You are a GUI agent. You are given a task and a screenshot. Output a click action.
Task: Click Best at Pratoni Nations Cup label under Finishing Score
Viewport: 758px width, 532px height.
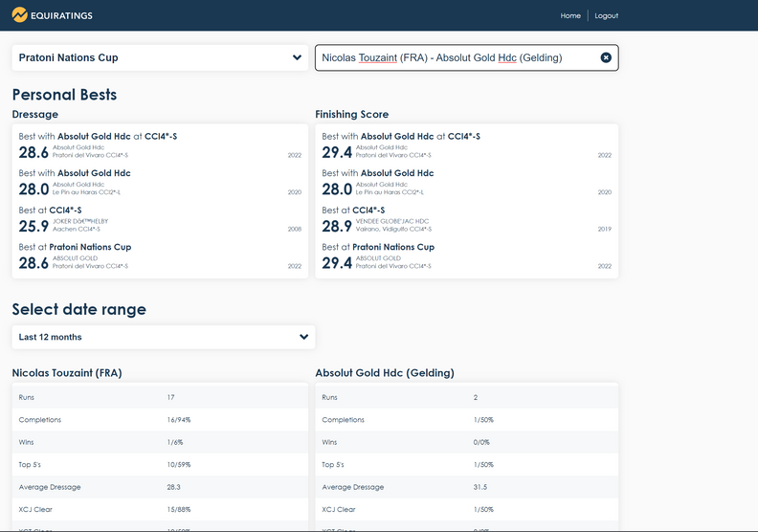click(378, 247)
